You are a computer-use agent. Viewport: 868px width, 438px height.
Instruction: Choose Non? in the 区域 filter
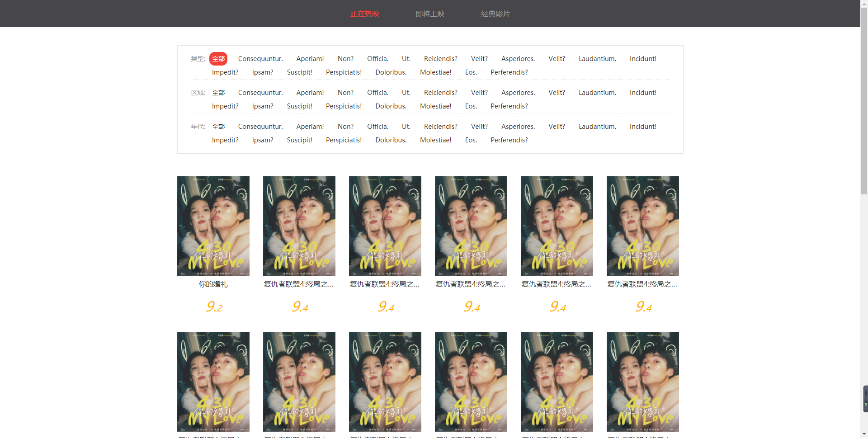pyautogui.click(x=345, y=93)
